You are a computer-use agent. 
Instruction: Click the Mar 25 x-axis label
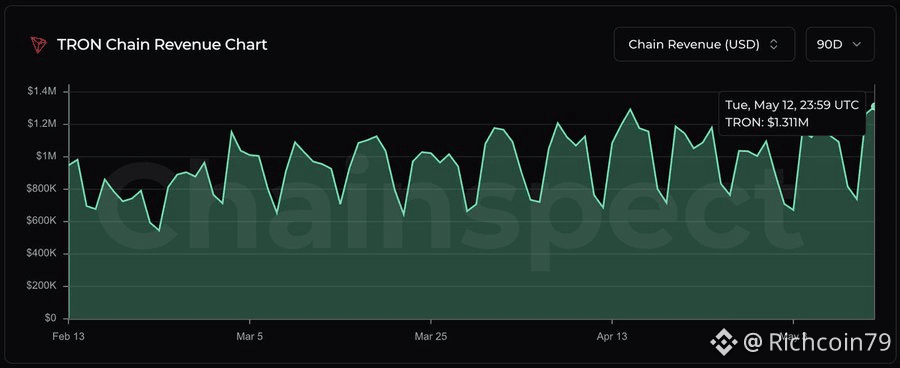(430, 337)
